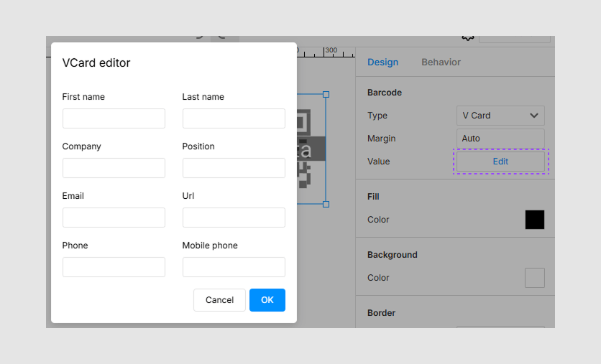This screenshot has width=601, height=364.
Task: Open the Fill color swatch
Action: coord(534,220)
